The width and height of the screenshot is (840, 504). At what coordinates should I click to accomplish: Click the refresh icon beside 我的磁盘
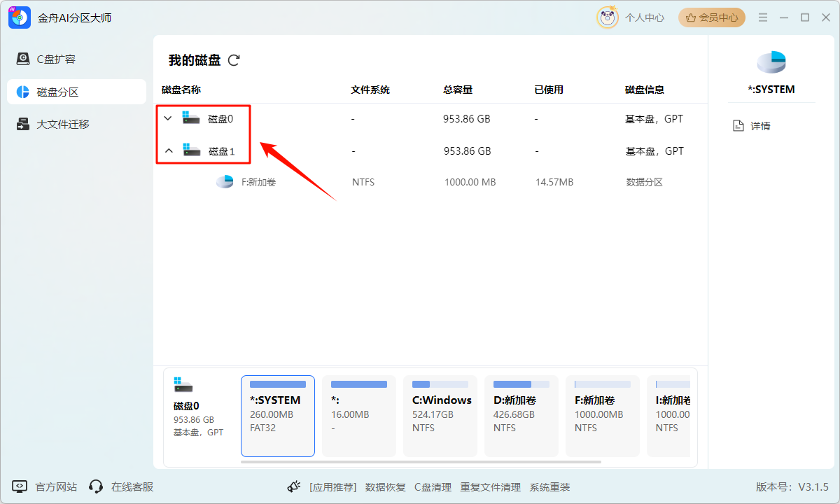point(234,60)
